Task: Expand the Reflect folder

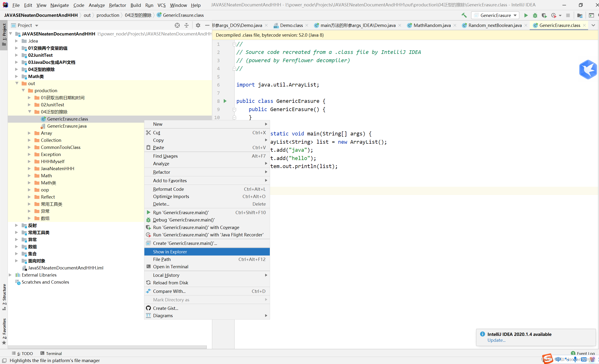Action: (x=29, y=197)
